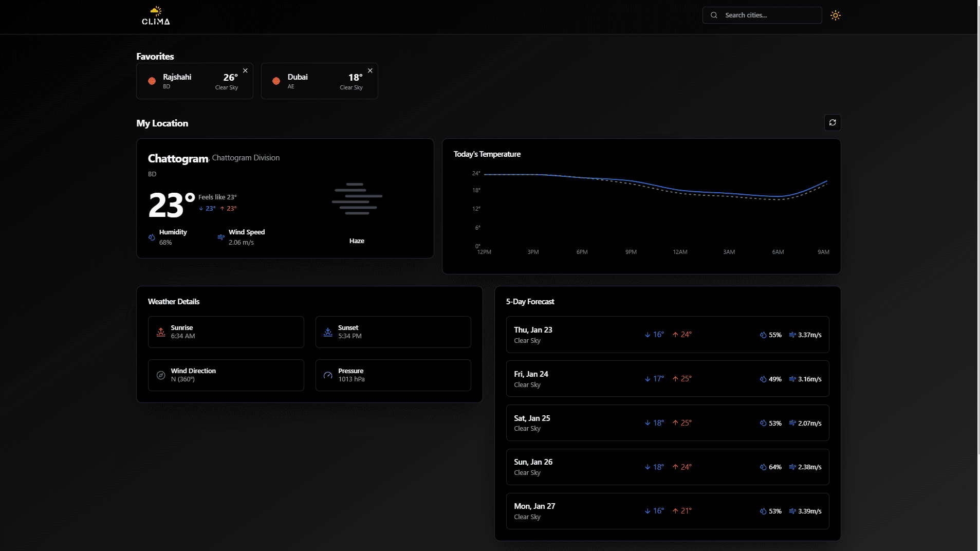This screenshot has height=551, width=980.
Task: Select the sunrise icon in Weather Details
Action: [x=160, y=332]
